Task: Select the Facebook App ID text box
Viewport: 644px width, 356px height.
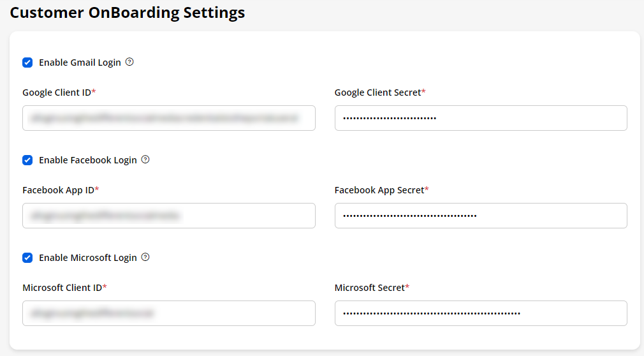Action: 168,216
